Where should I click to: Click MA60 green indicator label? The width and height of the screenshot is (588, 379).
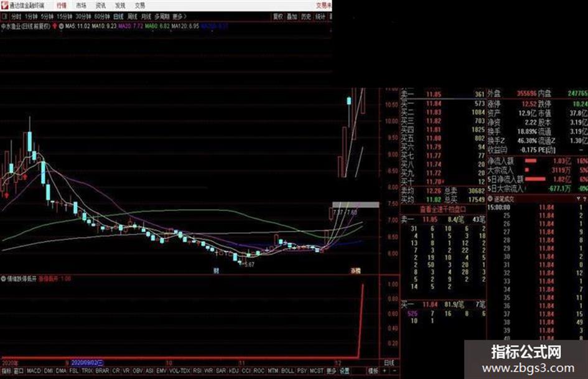click(157, 26)
